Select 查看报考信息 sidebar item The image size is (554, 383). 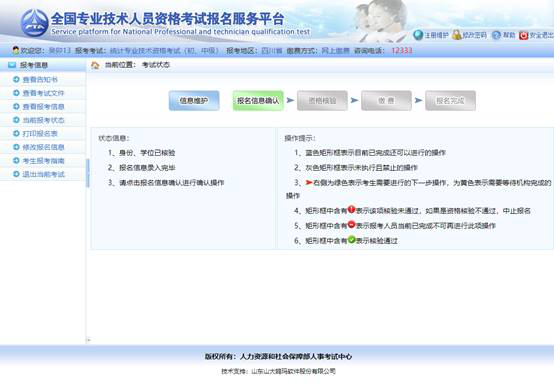pos(43,107)
